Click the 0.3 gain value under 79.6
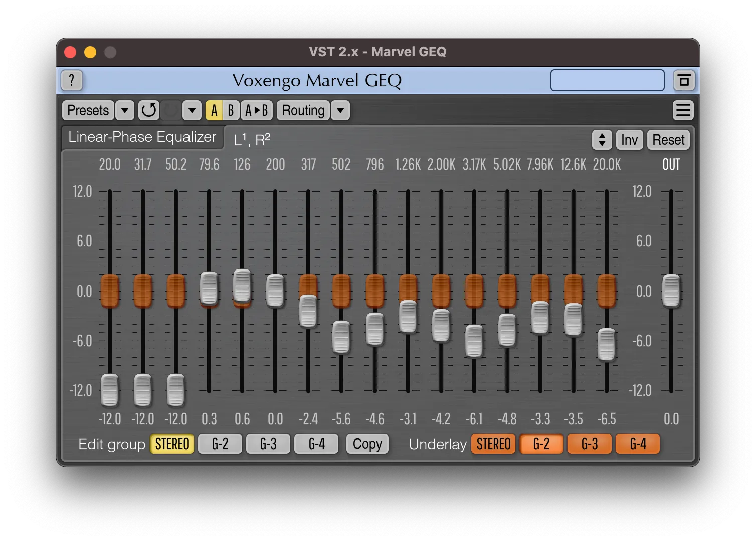 [209, 419]
